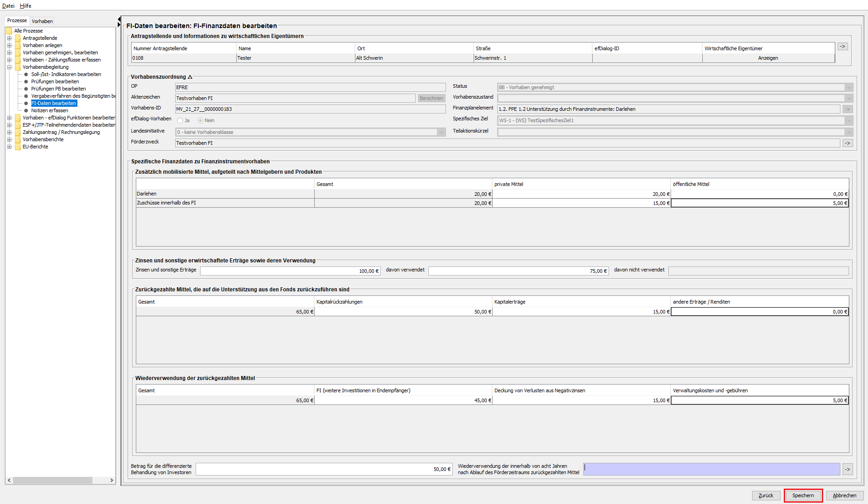
Task: Open the Vorhabenszustand dropdown
Action: pyautogui.click(x=849, y=98)
